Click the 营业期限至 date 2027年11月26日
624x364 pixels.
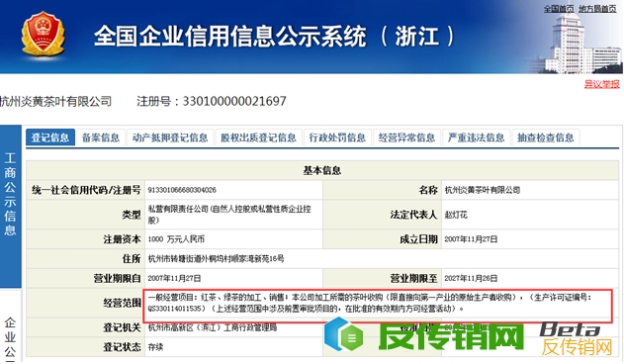471,278
